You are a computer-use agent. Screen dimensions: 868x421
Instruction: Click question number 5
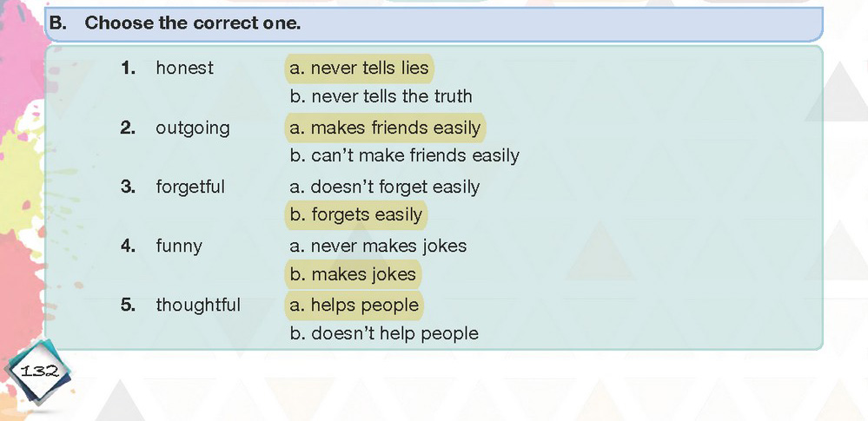(x=128, y=305)
